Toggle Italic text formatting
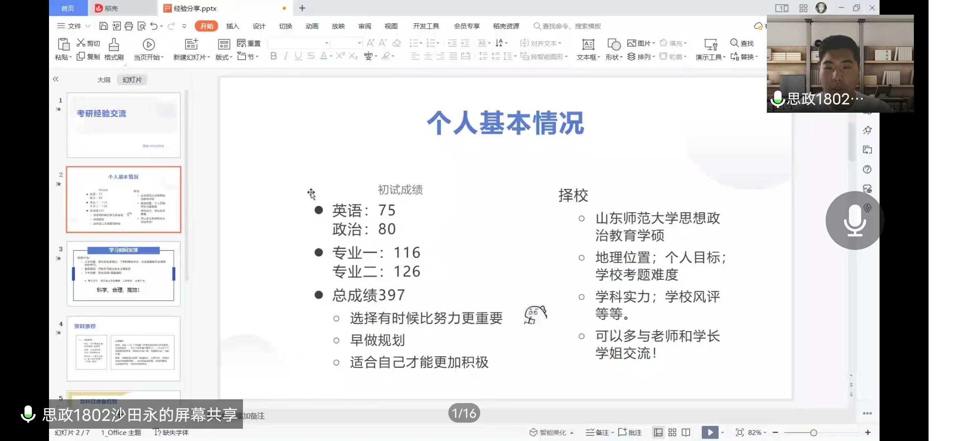Screen dimensions: 980x441 286,56
